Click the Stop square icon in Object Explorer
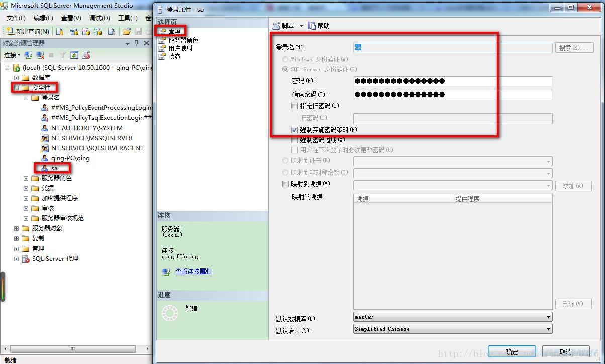Viewport: 605px width, 364px height. click(x=51, y=55)
